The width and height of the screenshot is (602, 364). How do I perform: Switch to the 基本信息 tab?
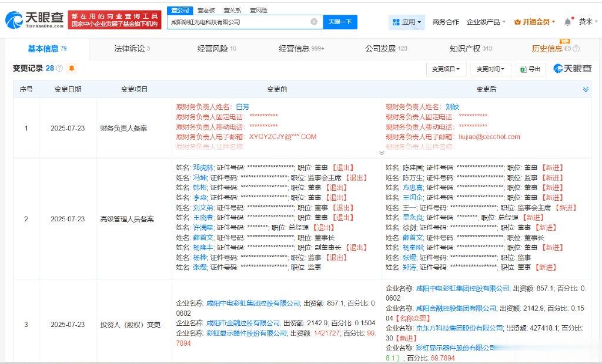(47, 49)
